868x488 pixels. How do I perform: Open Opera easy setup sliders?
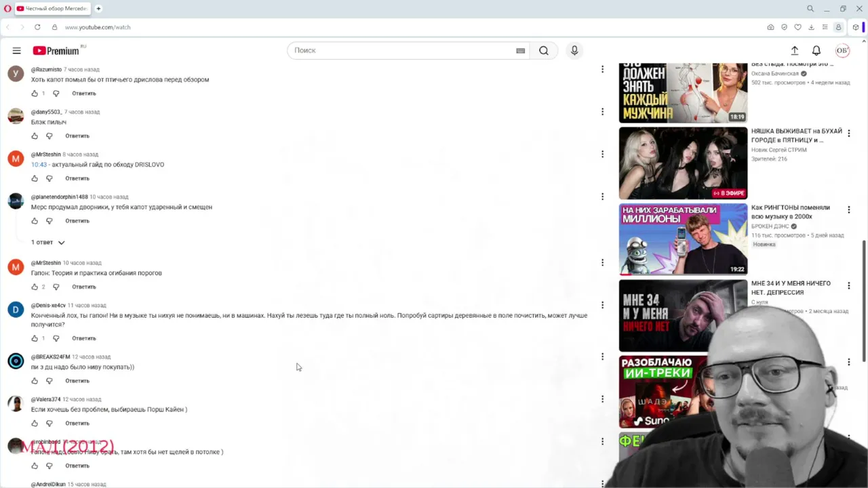pyautogui.click(x=825, y=27)
